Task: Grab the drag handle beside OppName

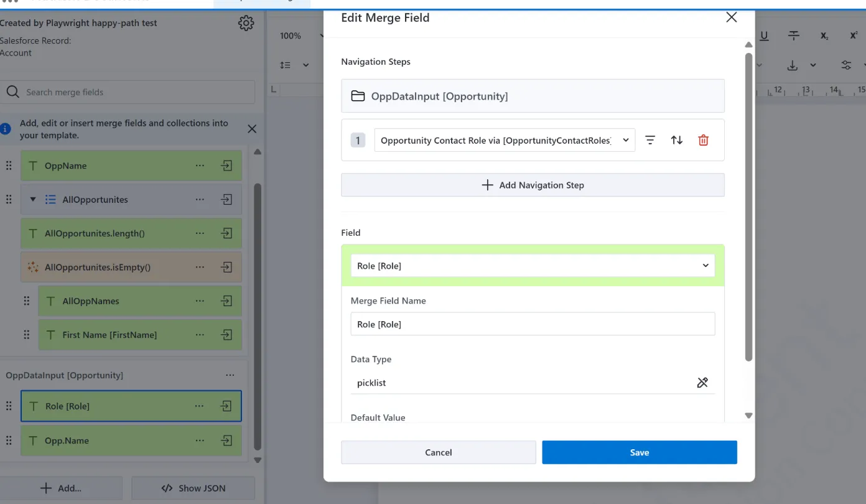Action: click(x=9, y=166)
